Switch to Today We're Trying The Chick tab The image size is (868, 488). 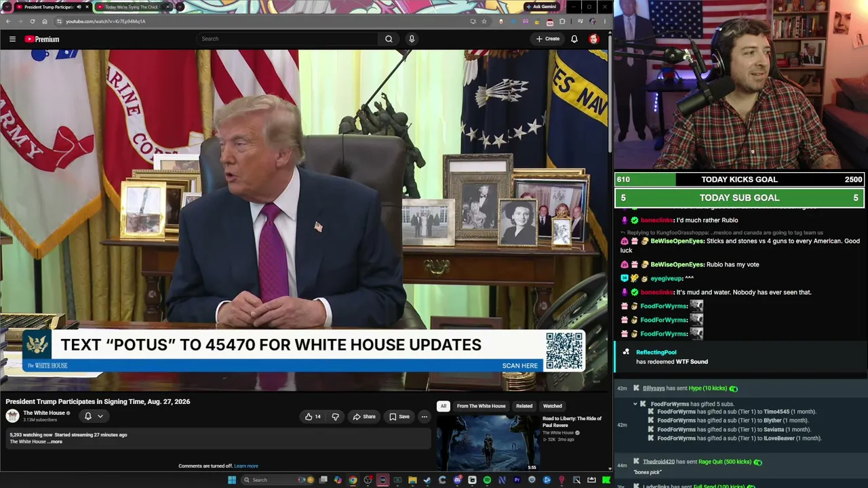pyautogui.click(x=132, y=7)
